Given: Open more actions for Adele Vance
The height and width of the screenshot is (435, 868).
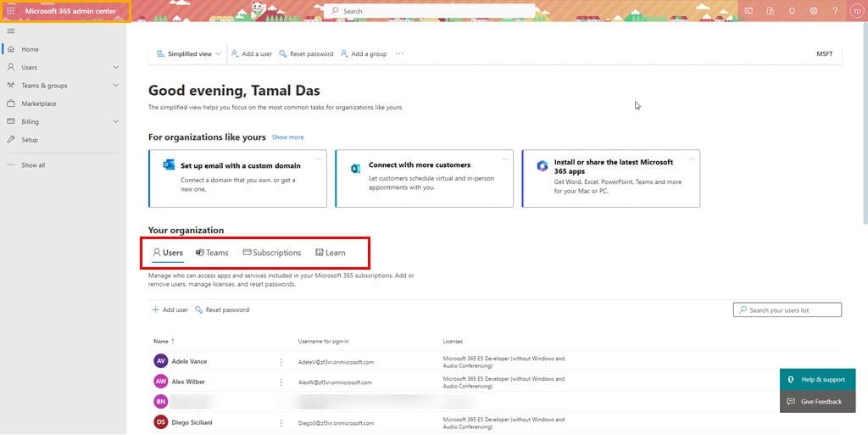Looking at the screenshot, I should coord(281,362).
